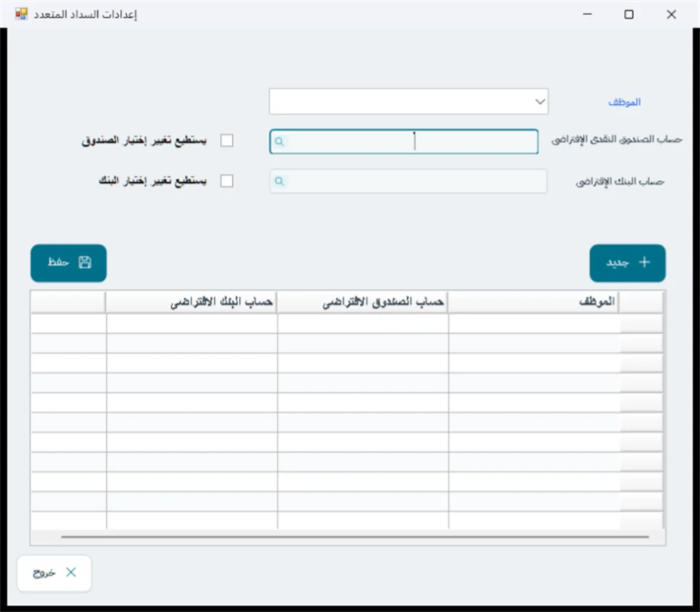The width and height of the screenshot is (700, 612).
Task: Click the app icon in the title bar
Action: coord(21,15)
